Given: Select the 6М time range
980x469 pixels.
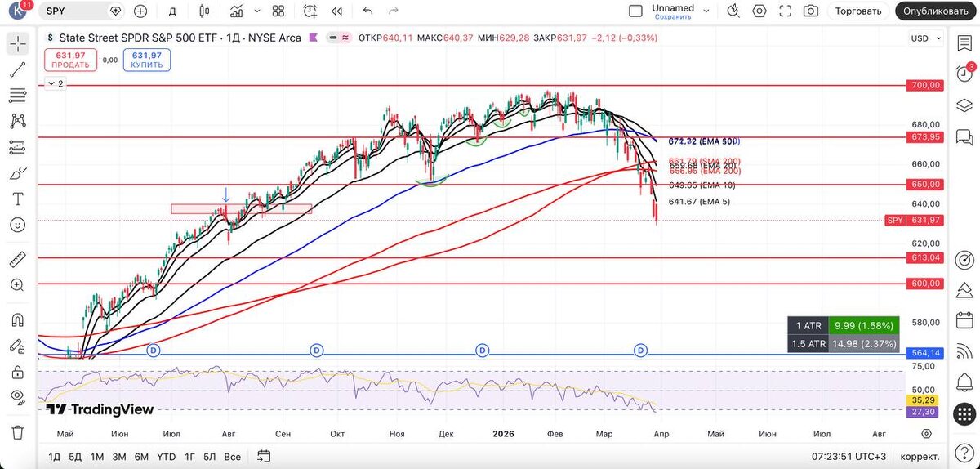Looking at the screenshot, I should [141, 456].
